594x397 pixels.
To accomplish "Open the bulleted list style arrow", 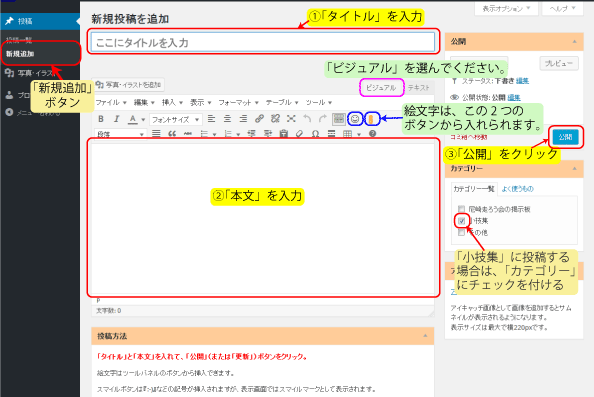I will 214,134.
